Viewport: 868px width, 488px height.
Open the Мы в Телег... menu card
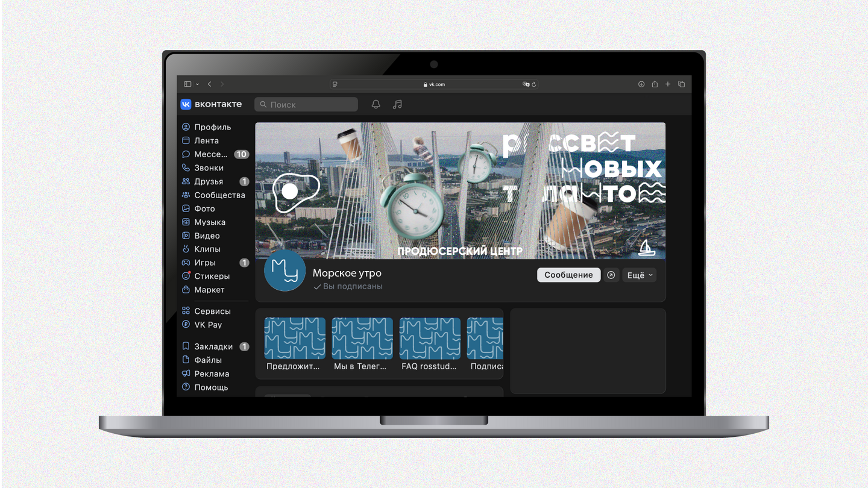(x=362, y=343)
